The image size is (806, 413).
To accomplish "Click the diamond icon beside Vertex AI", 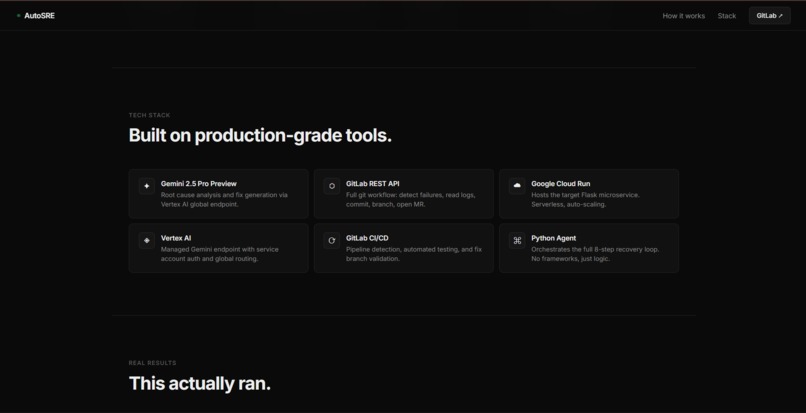I will [x=146, y=240].
